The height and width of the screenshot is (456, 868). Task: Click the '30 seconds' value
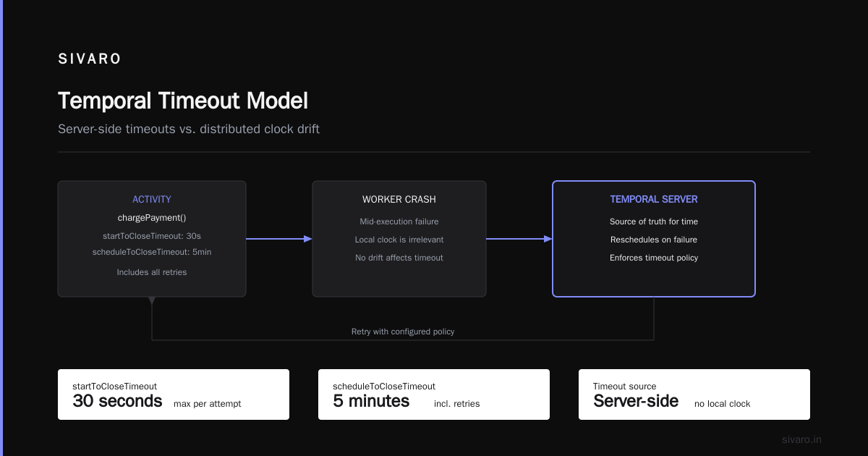click(117, 401)
